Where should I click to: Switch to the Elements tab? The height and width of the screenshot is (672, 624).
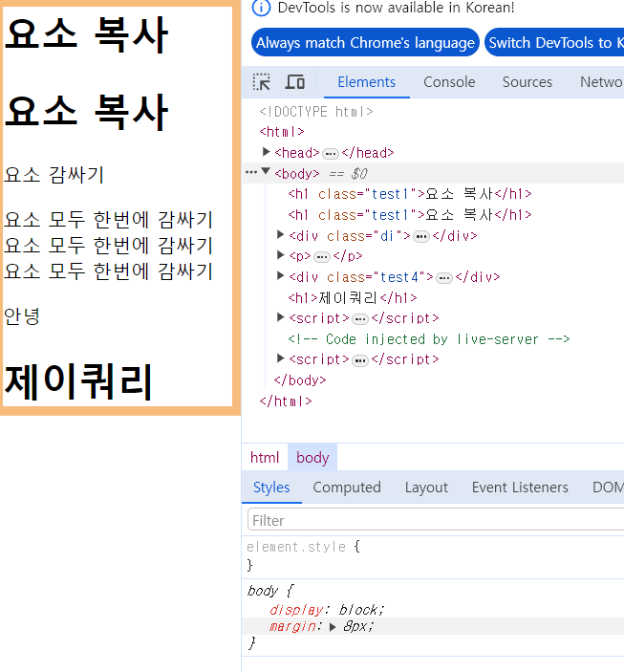click(366, 82)
